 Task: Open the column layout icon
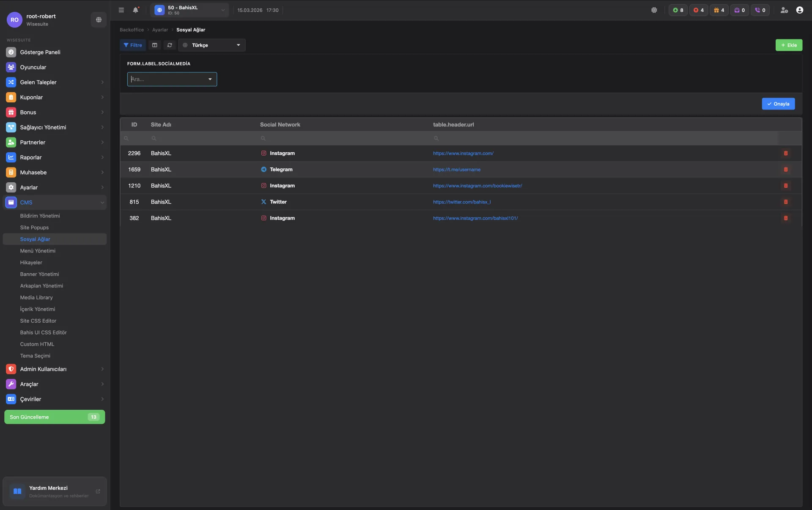(155, 45)
